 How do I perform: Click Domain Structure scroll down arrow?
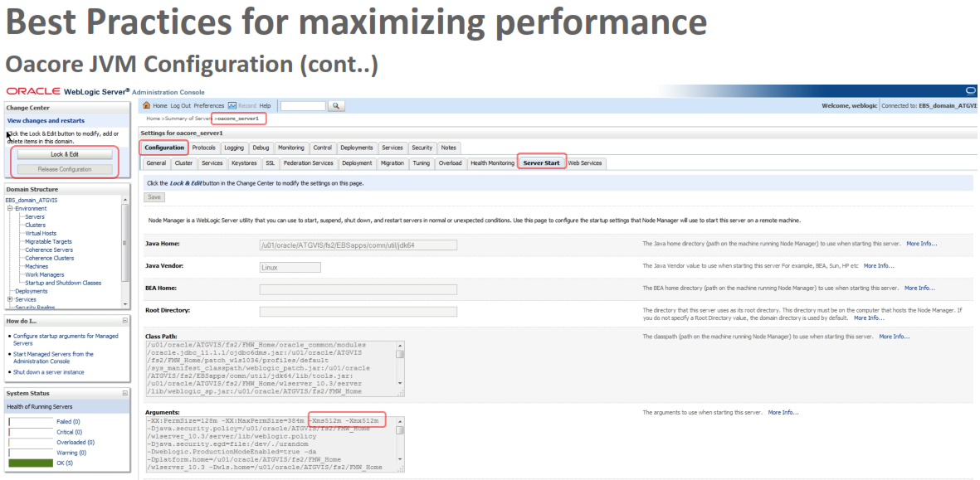(125, 304)
